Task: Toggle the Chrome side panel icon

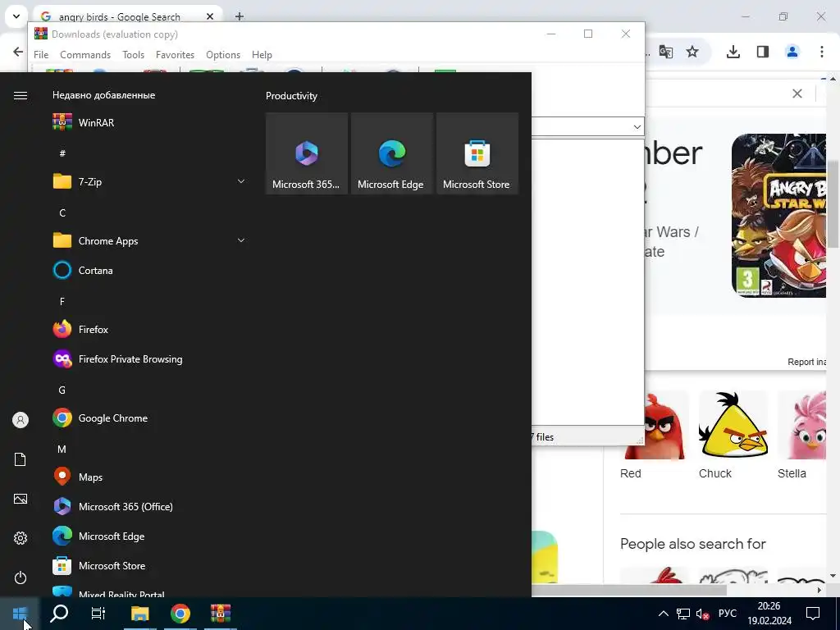Action: pyautogui.click(x=763, y=52)
